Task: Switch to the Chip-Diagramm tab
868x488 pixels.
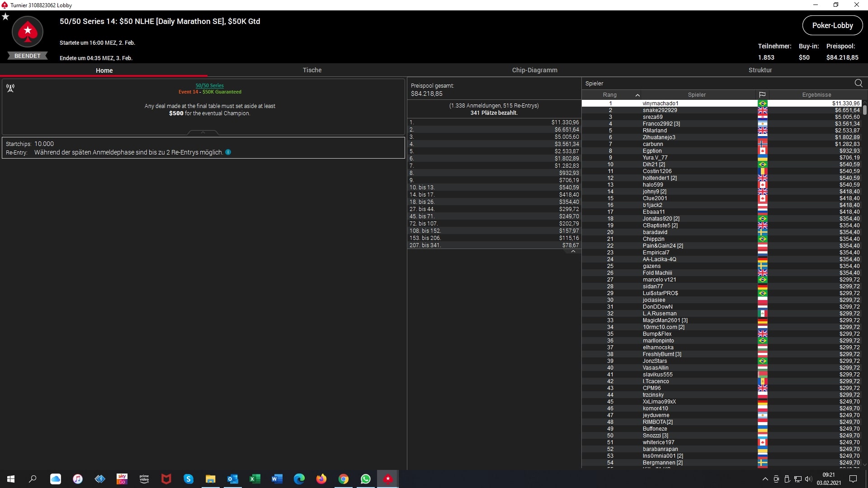Action: point(534,70)
